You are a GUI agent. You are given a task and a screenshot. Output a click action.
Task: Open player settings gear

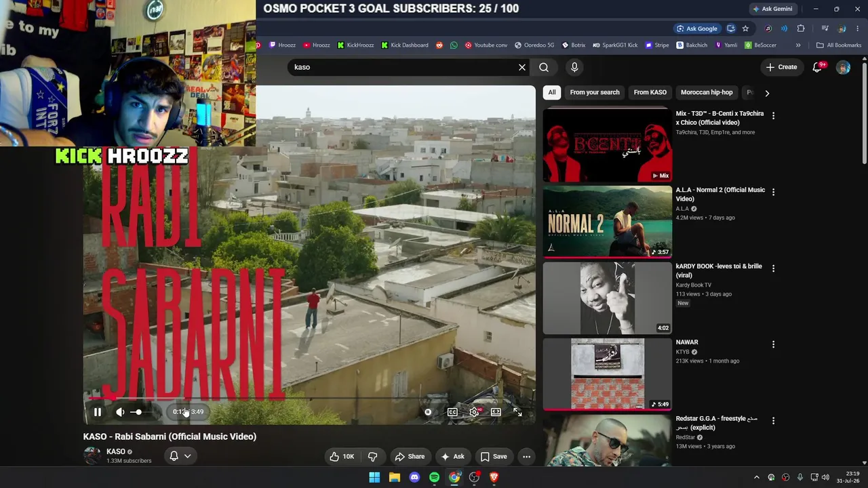tap(475, 412)
